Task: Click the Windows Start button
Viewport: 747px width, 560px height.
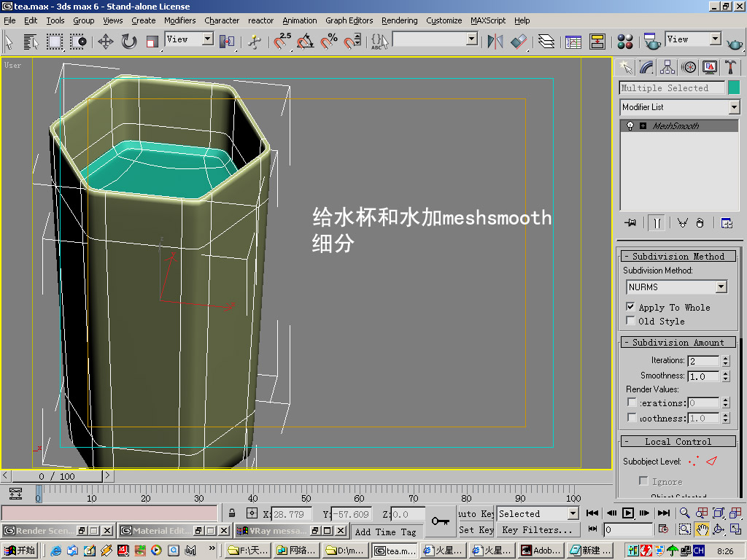Action: pos(19,551)
